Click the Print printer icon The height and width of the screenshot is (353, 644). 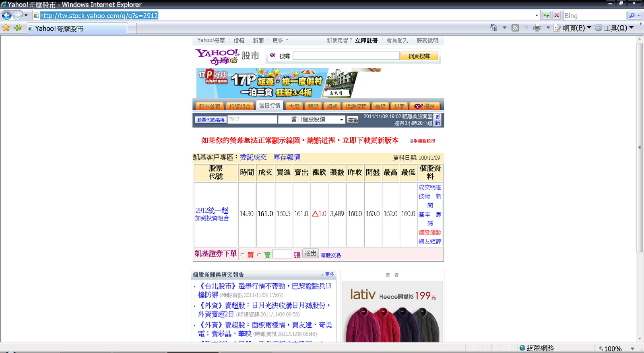(x=537, y=28)
